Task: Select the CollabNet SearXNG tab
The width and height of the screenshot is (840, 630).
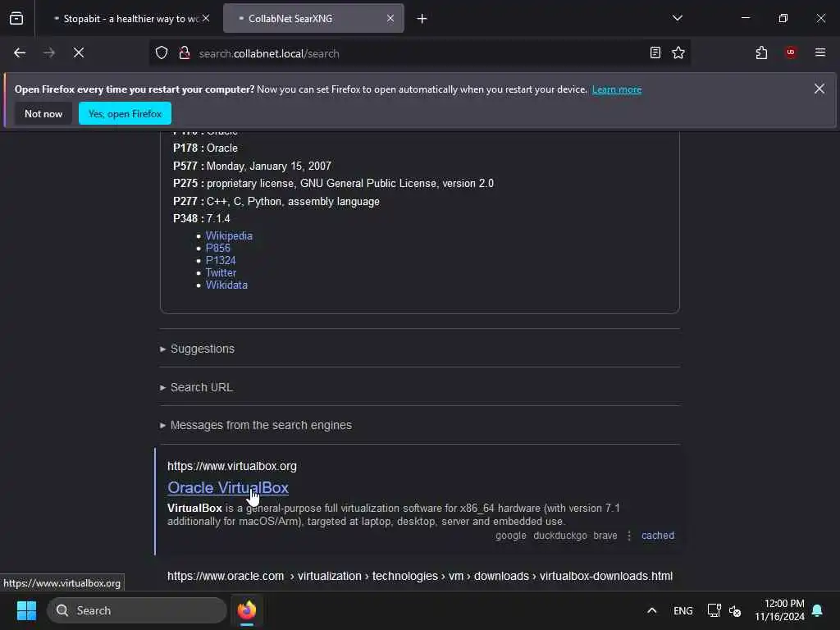Action: pos(313,19)
